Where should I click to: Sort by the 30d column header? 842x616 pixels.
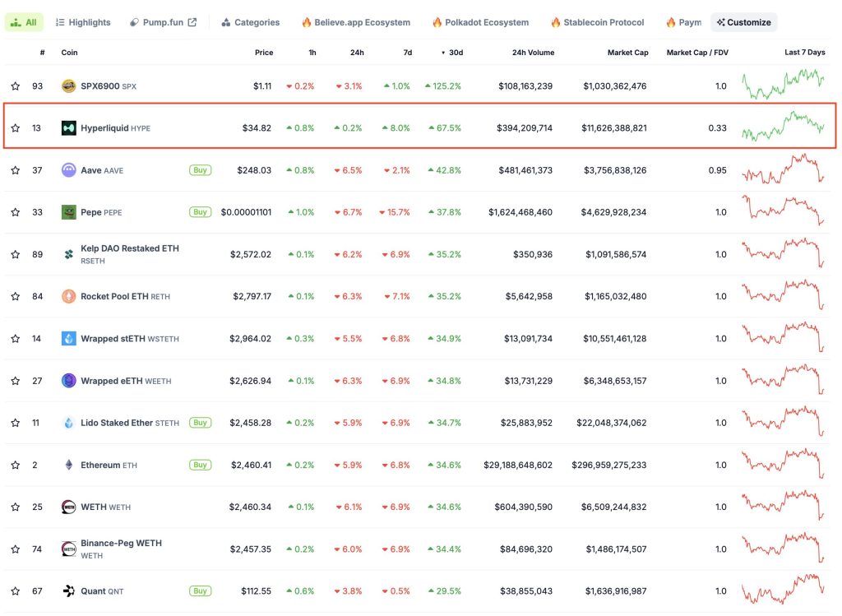452,53
